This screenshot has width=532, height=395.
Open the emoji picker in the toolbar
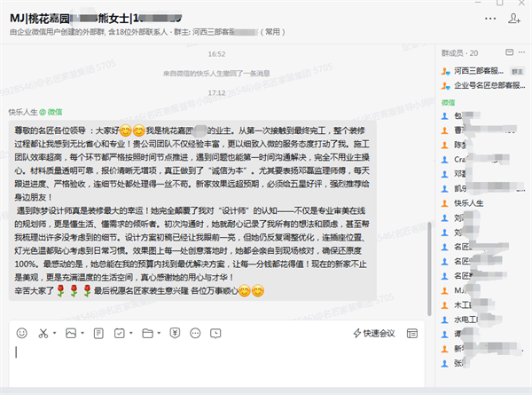[x=21, y=333]
